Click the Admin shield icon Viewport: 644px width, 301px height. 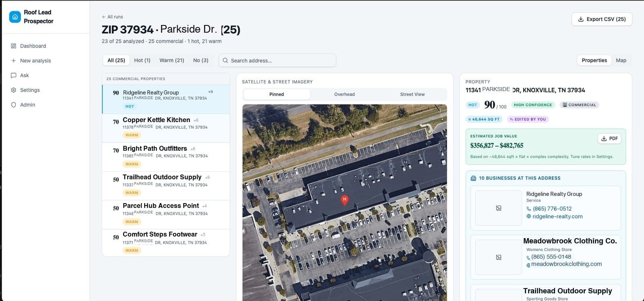point(14,105)
